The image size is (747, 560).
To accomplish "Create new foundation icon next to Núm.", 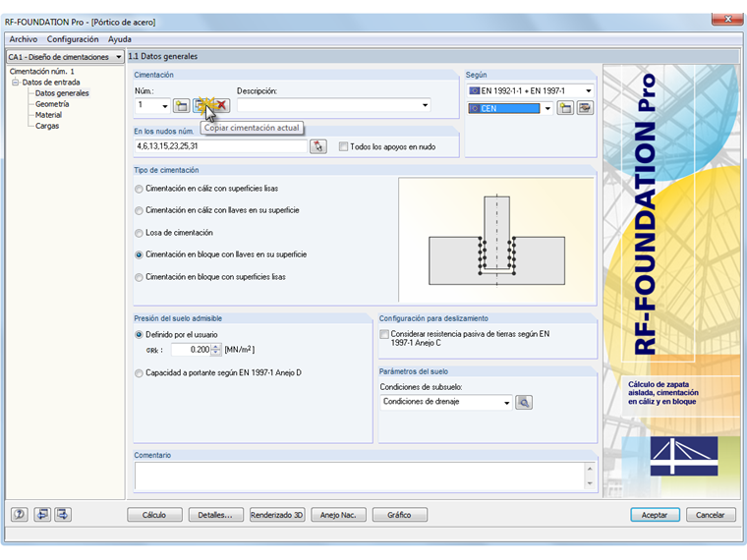I will point(181,105).
